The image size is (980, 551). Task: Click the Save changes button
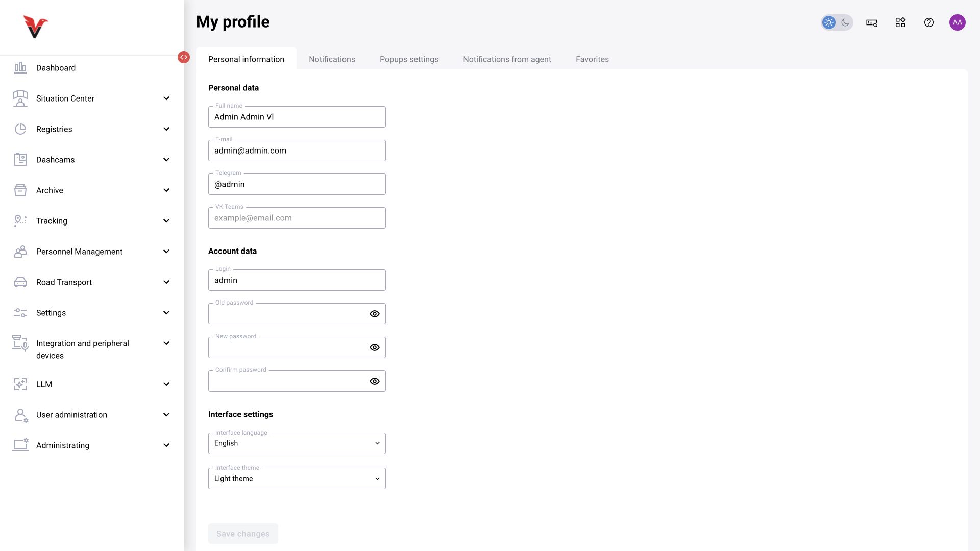coord(243,534)
